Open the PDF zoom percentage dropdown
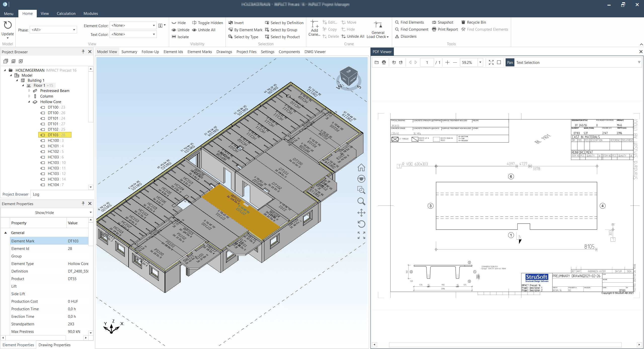 pos(480,62)
